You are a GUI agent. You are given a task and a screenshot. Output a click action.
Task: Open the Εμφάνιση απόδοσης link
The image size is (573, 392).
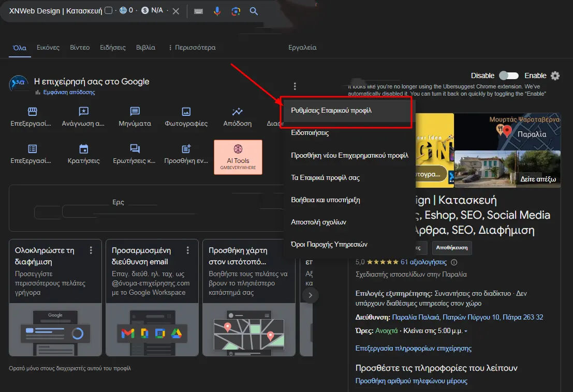[x=69, y=93]
